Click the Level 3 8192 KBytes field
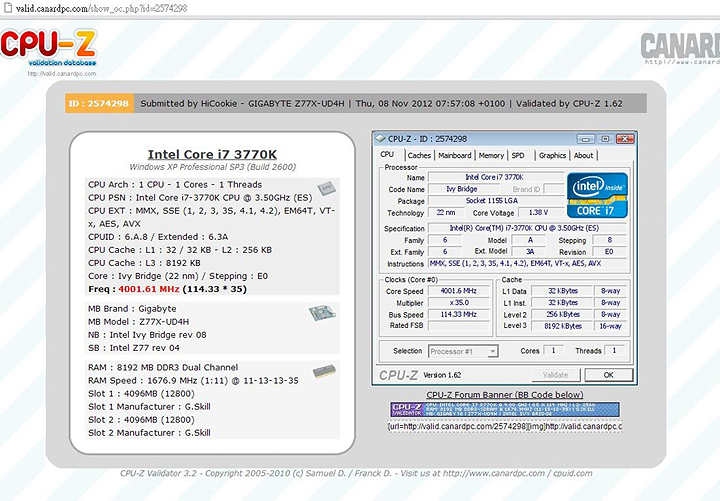This screenshot has width=720, height=501. pos(562,326)
